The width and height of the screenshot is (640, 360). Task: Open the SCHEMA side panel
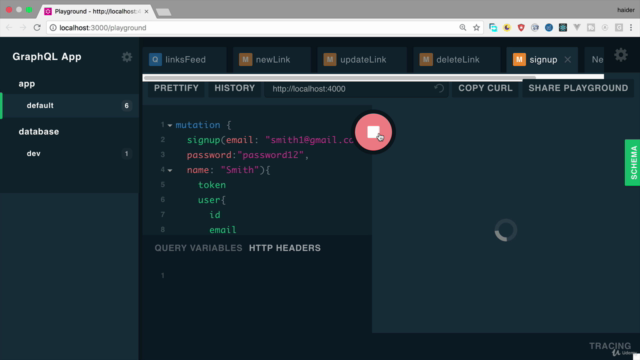(x=633, y=162)
